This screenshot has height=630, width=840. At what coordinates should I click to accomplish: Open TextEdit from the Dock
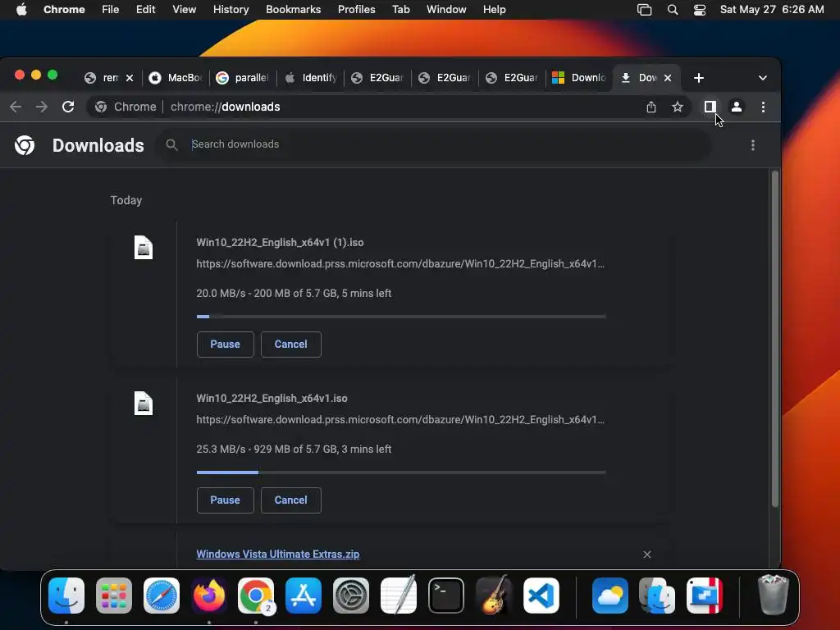click(398, 596)
